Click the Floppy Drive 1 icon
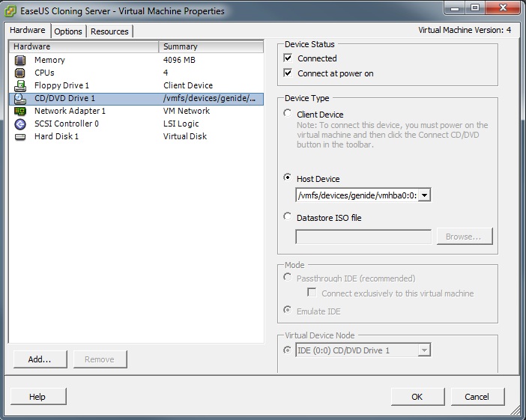 click(20, 86)
